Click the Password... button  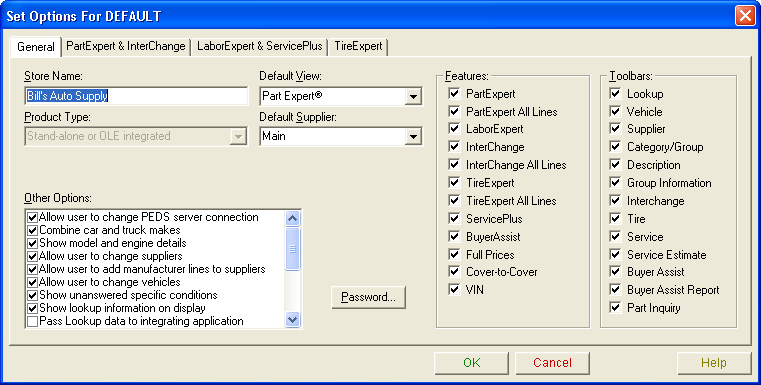[x=368, y=297]
